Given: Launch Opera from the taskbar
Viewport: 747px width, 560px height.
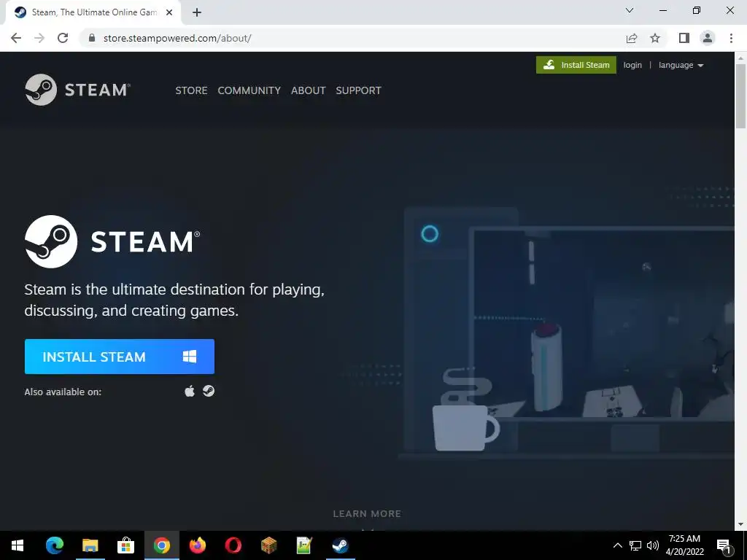Looking at the screenshot, I should [233, 545].
